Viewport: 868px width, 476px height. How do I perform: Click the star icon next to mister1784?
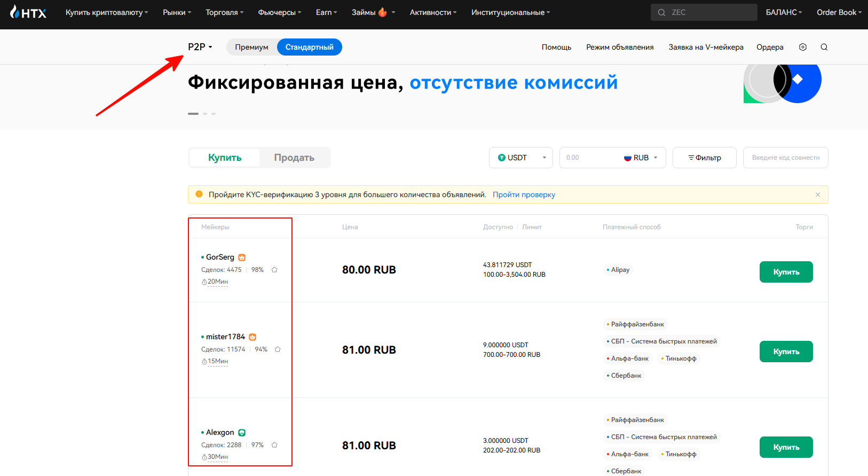[278, 349]
